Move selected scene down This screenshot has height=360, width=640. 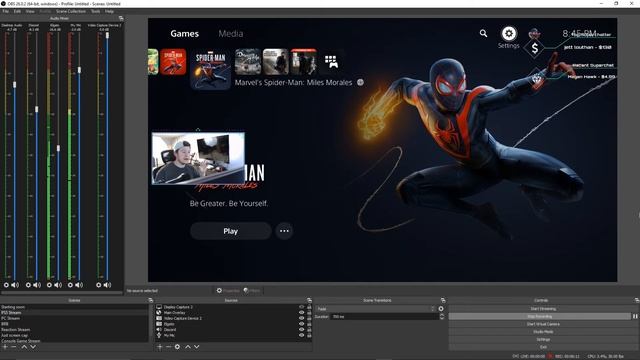[33, 347]
